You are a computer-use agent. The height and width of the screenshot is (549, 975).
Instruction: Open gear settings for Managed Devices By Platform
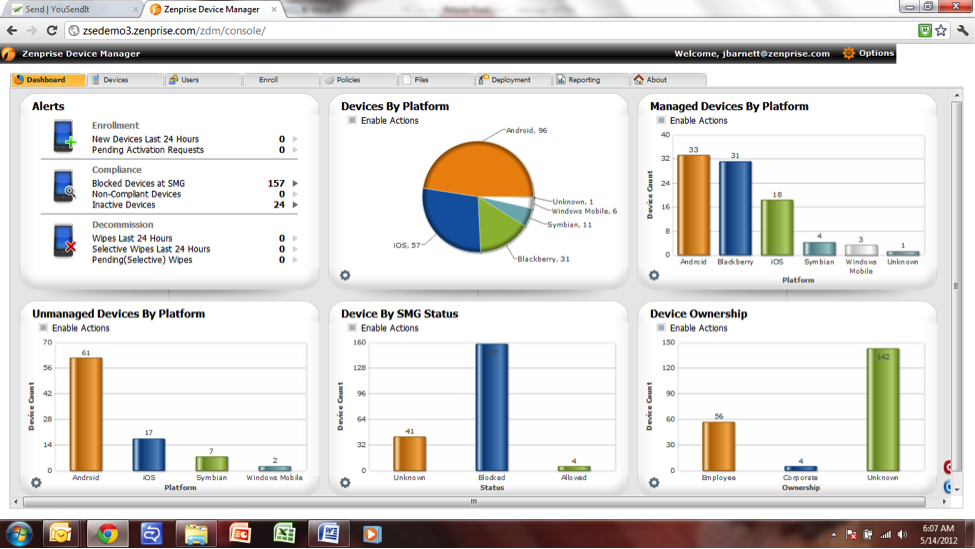[x=654, y=275]
